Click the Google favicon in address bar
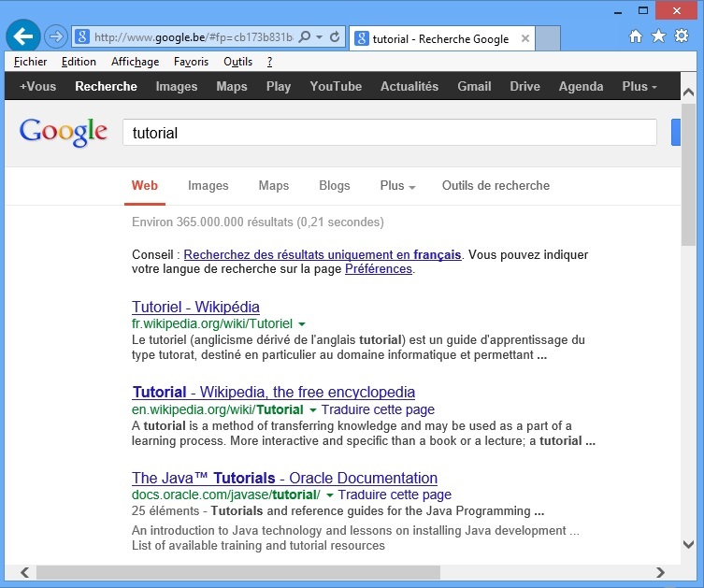 coord(81,36)
